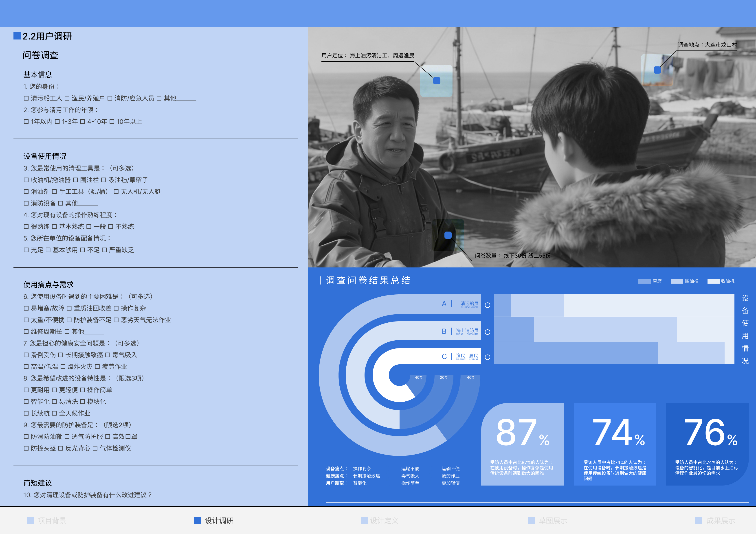Click circle marker next to 海上消防员 row

click(x=488, y=332)
